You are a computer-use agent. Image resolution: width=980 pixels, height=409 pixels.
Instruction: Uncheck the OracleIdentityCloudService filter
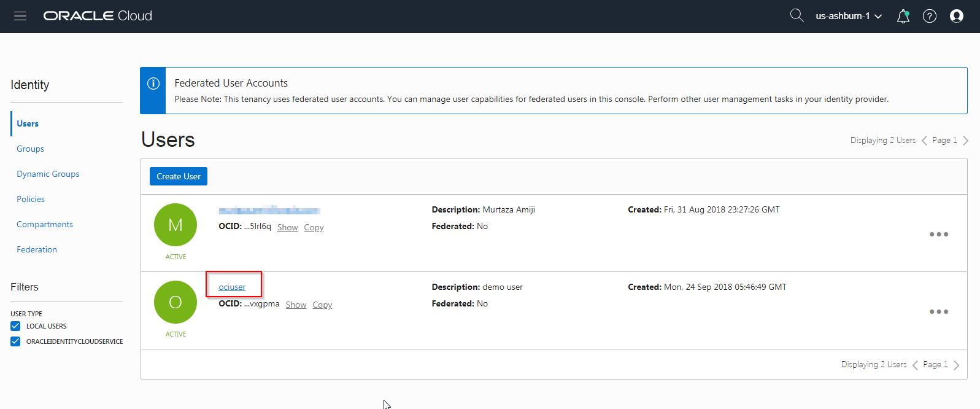click(15, 341)
